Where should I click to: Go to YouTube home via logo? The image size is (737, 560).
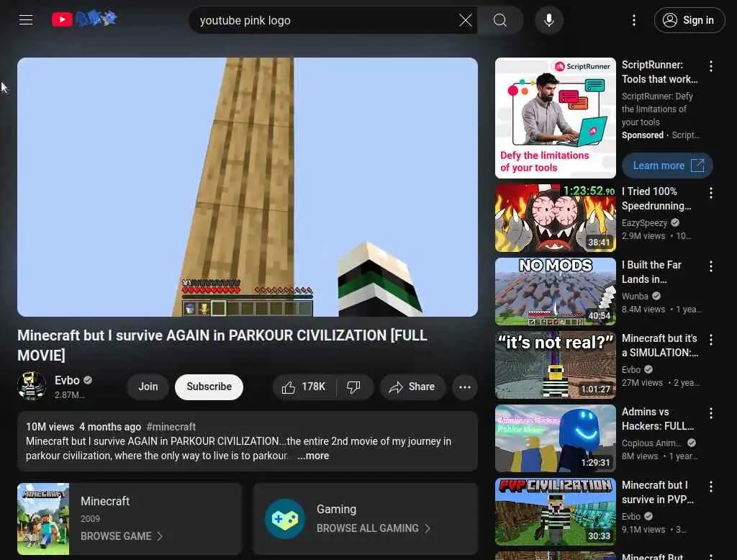click(83, 19)
